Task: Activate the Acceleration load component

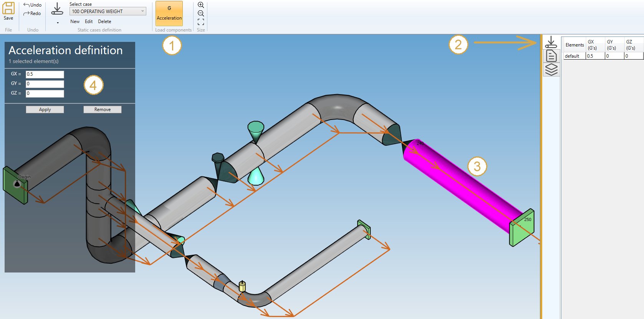Action: [x=169, y=13]
